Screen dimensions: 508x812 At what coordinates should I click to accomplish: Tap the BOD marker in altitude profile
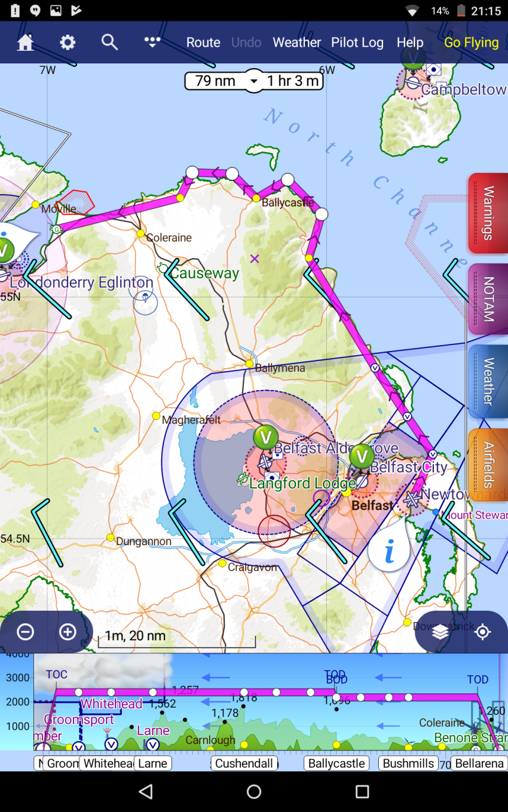pos(336,681)
